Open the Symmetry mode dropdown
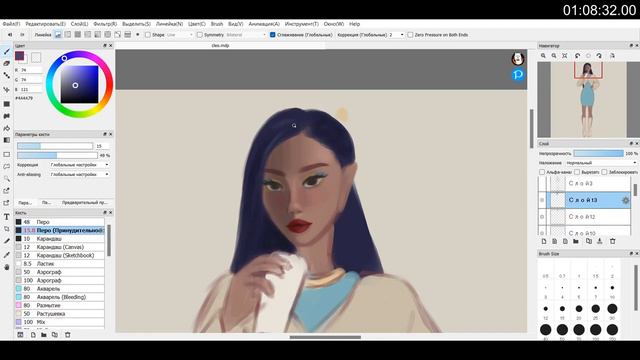Viewport: 640px width, 360px height. click(245, 35)
